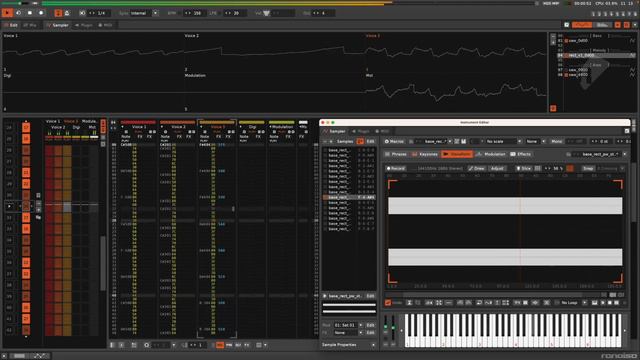Screen dimensions: 640x360
Task: Toggle the metronome icon
Action: 67,13
